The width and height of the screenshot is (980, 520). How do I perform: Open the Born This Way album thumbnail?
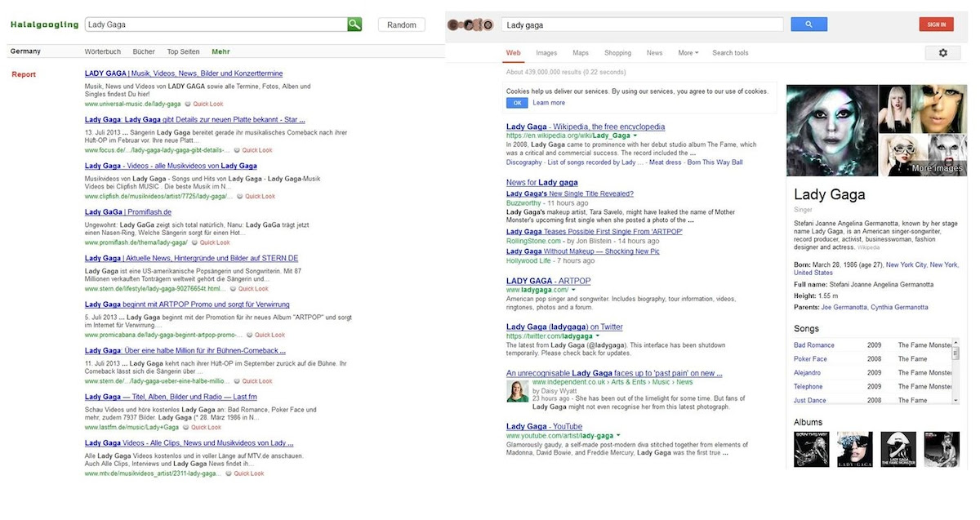[x=811, y=449]
